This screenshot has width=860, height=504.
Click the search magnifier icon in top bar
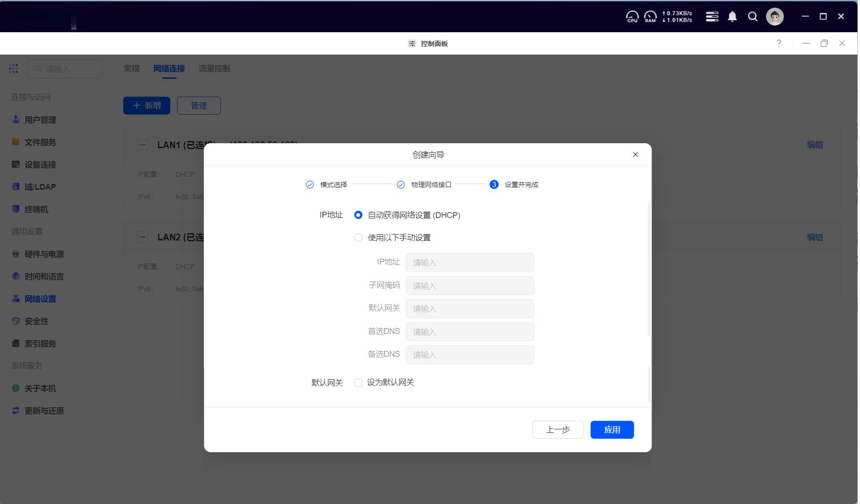(753, 17)
